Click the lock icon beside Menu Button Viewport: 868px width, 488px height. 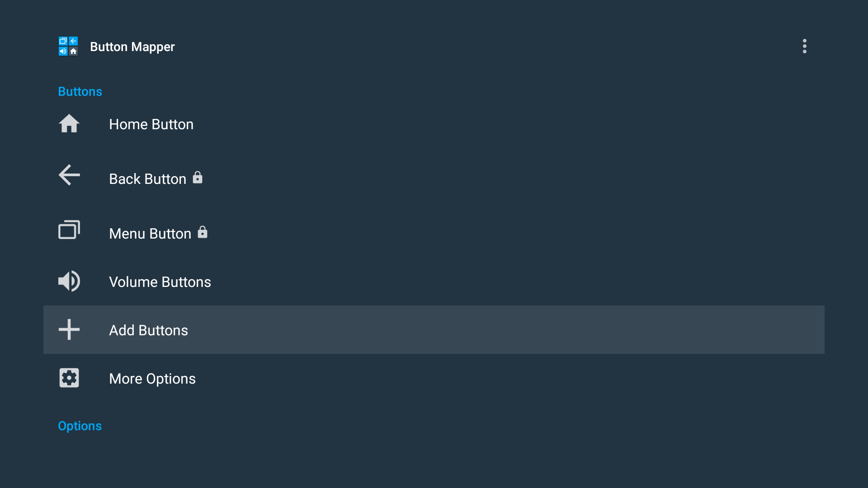(x=203, y=232)
